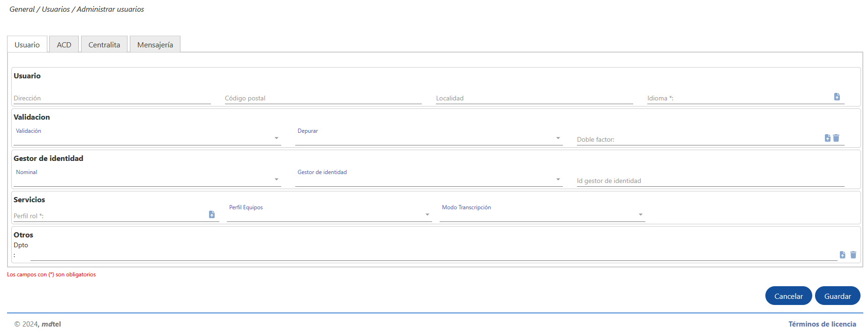Click the 'Los campos con (*) son obligatorios' note

(x=52, y=274)
